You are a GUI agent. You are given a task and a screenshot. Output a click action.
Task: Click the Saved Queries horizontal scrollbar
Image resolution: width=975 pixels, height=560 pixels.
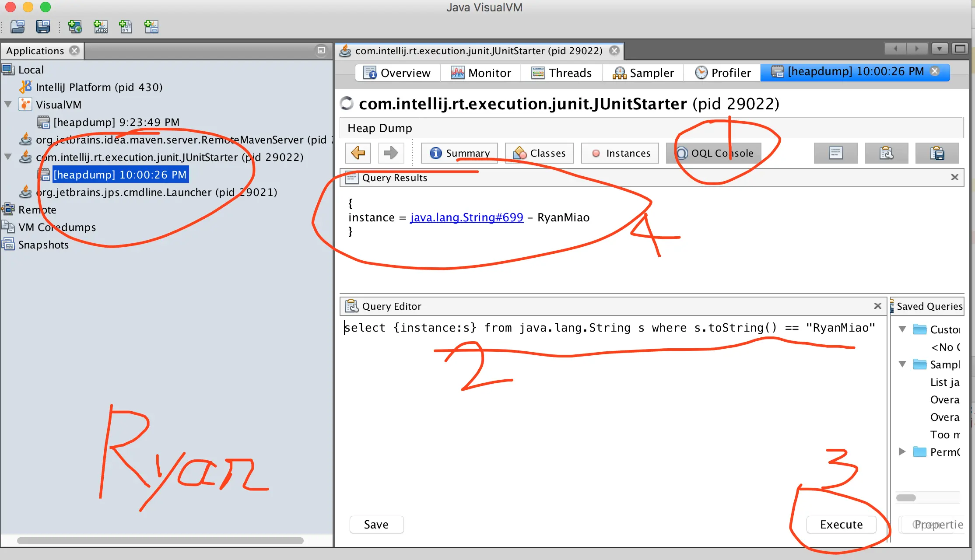click(x=907, y=498)
